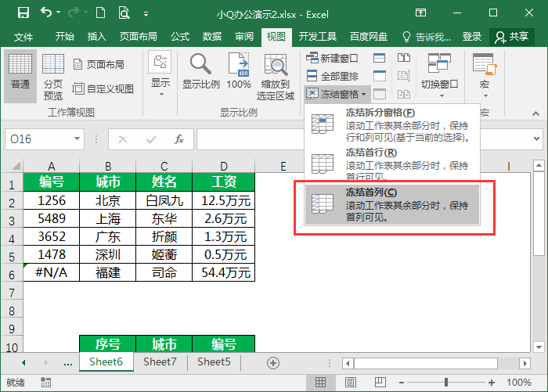Click the previous sheet navigation arrow
548x392 pixels.
point(23,362)
